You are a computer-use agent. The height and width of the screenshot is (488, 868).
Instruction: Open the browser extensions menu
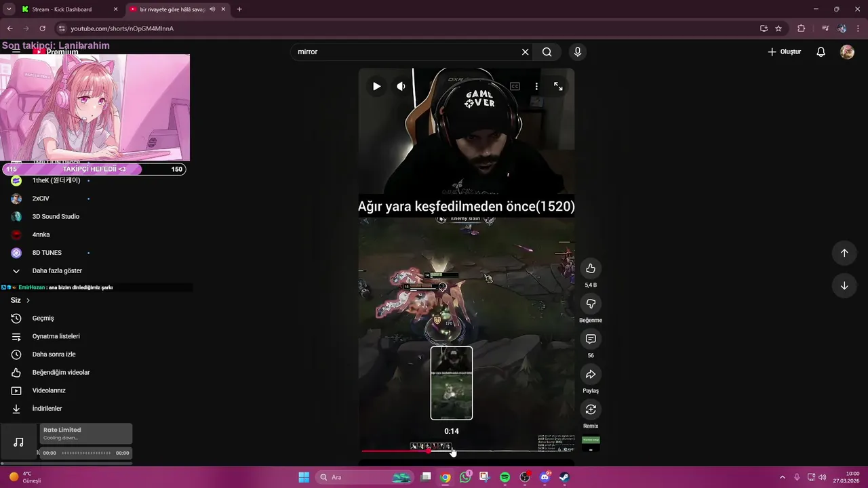[801, 28]
